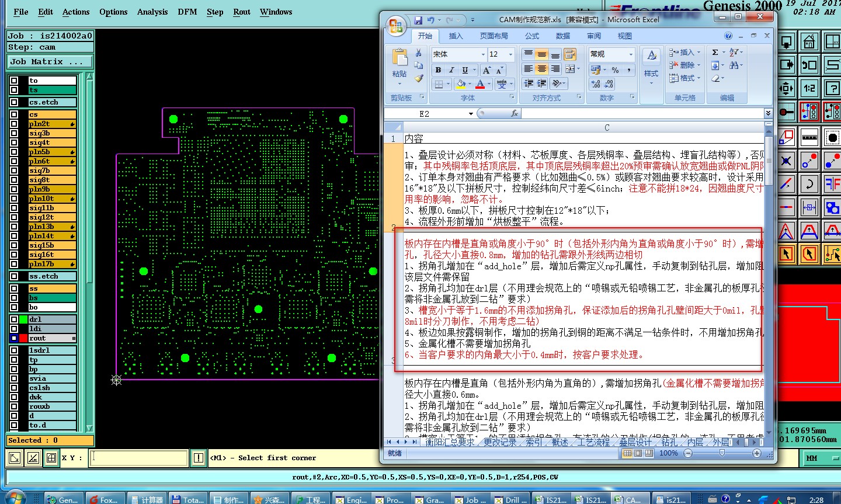Screen dimensions: 841x504
Task: Click the Genesis pan arrows icon
Action: pos(787,89)
